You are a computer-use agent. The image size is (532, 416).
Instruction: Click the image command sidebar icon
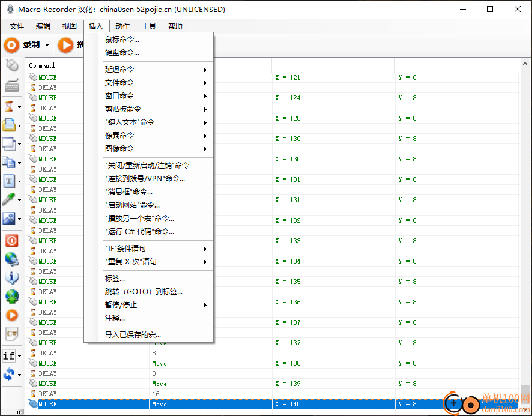(9, 218)
